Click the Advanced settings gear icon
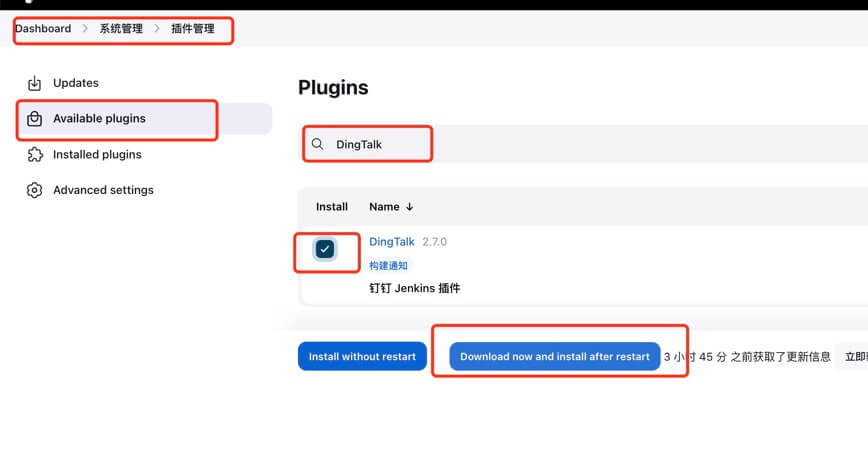868x462 pixels. coord(35,190)
